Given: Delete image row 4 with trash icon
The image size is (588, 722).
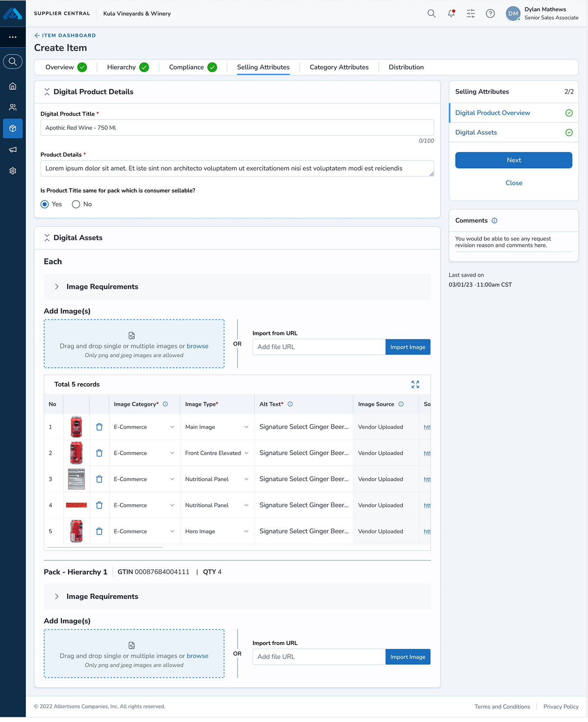Looking at the screenshot, I should click(x=99, y=506).
